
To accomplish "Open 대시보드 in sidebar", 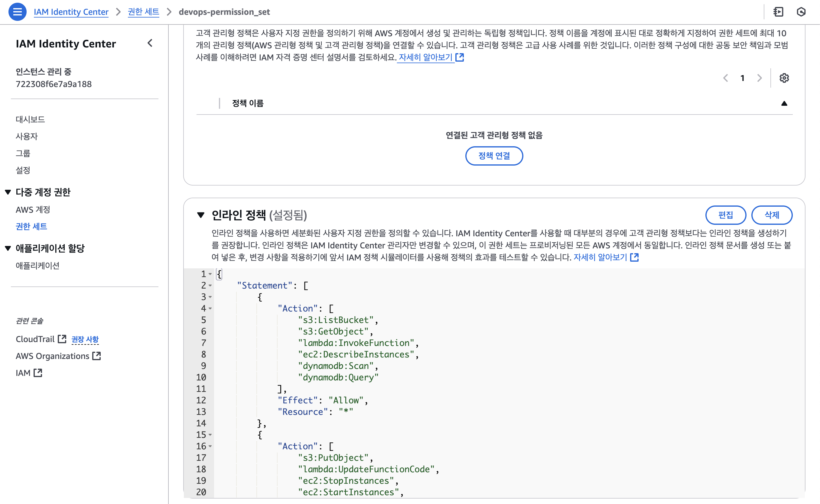I will coord(30,119).
